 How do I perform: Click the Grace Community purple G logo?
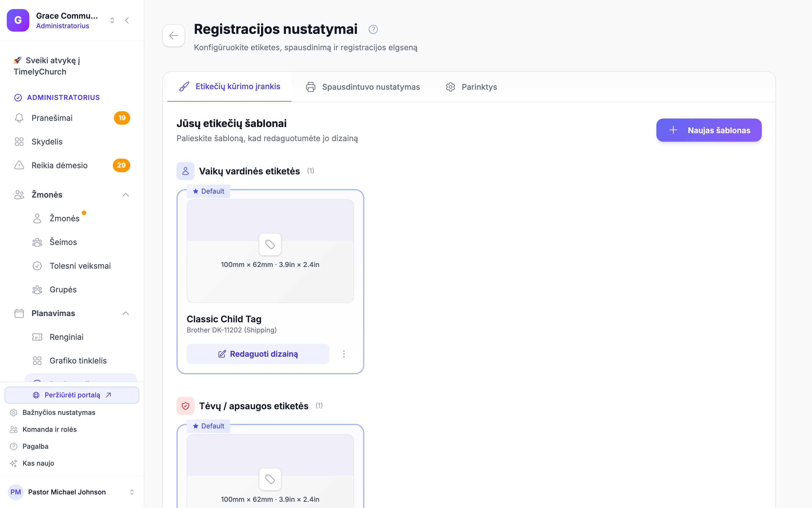[18, 20]
